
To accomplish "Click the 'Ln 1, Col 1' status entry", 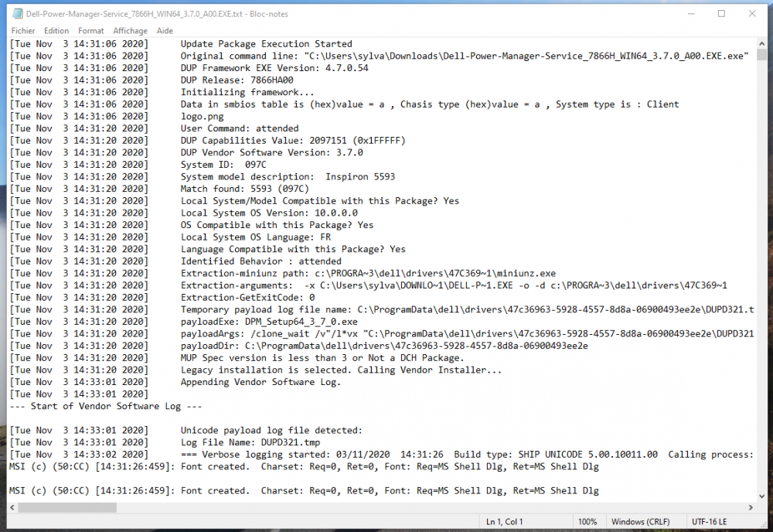I will coord(504,522).
